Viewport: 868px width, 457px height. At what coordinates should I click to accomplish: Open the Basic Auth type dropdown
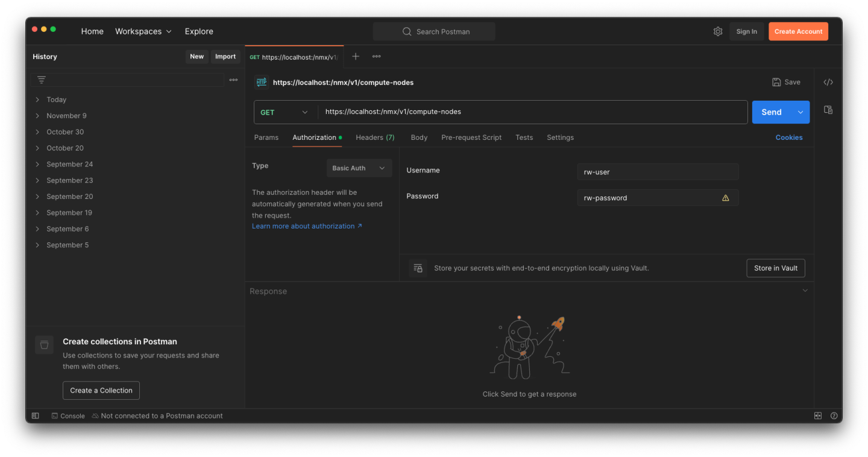pyautogui.click(x=359, y=168)
